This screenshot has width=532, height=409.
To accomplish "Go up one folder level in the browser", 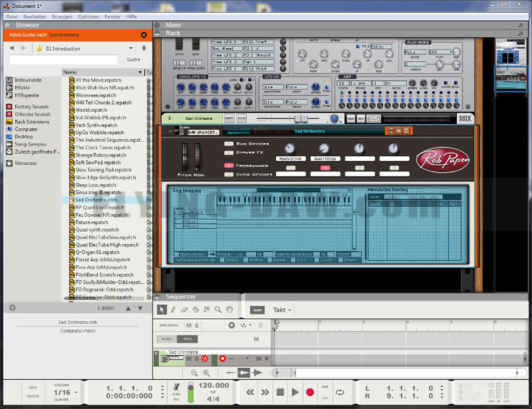I will [144, 48].
